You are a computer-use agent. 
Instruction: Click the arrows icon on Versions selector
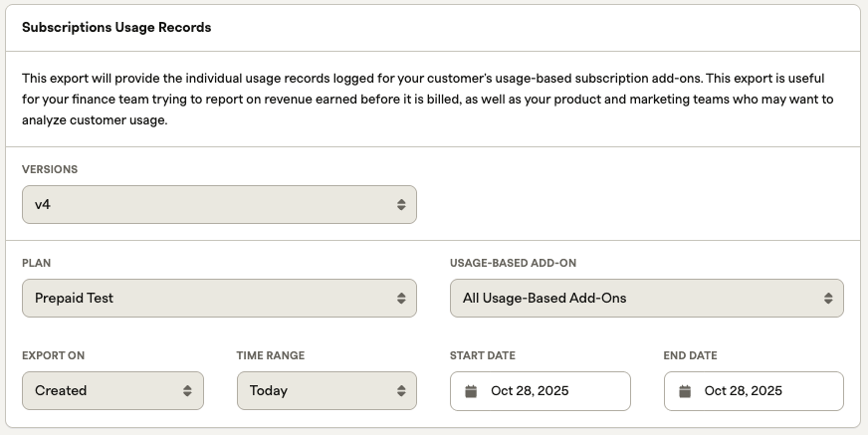tap(400, 205)
